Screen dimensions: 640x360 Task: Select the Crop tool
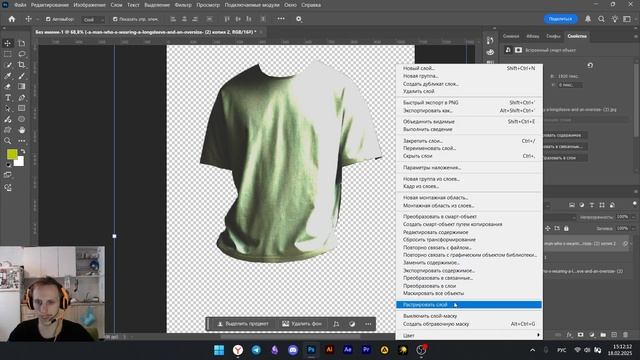pyautogui.click(x=22, y=65)
